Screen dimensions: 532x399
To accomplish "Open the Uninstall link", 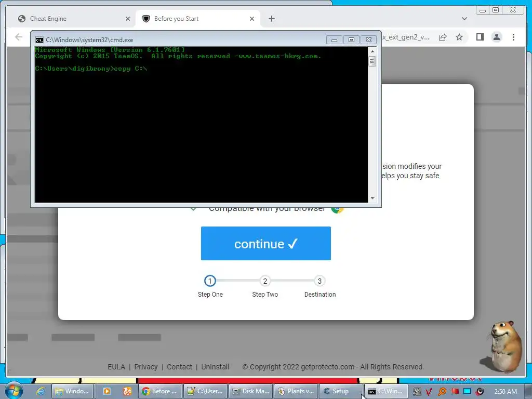I will pyautogui.click(x=215, y=367).
